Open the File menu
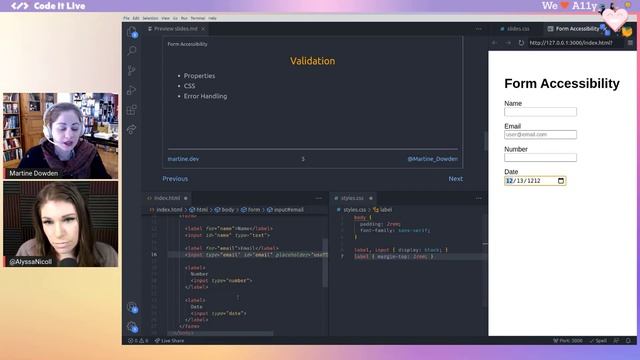The width and height of the screenshot is (640, 360). (127, 18)
